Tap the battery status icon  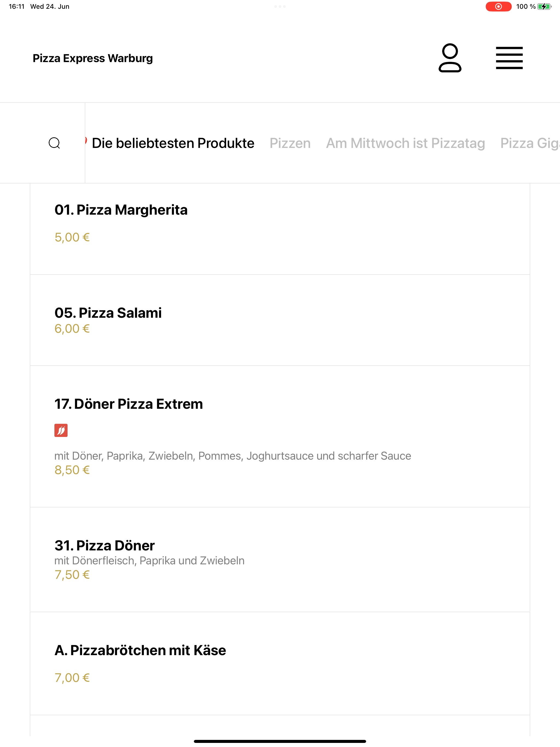coord(544,6)
